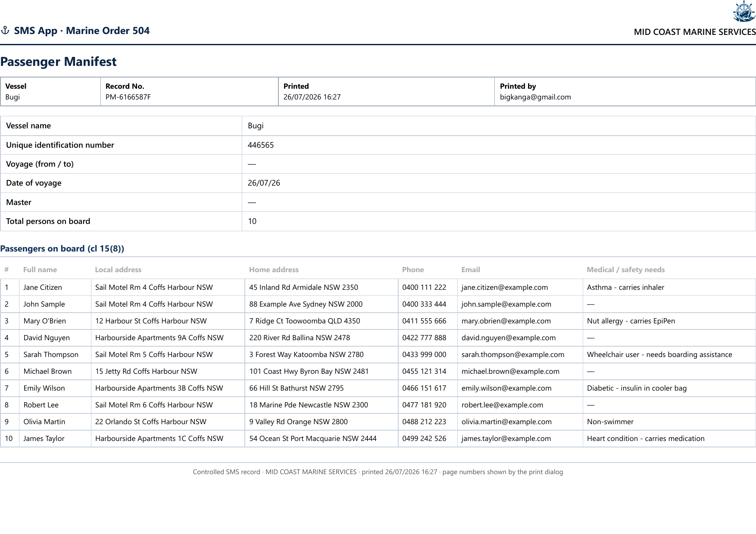Click the Date of voyage value

coord(264,183)
